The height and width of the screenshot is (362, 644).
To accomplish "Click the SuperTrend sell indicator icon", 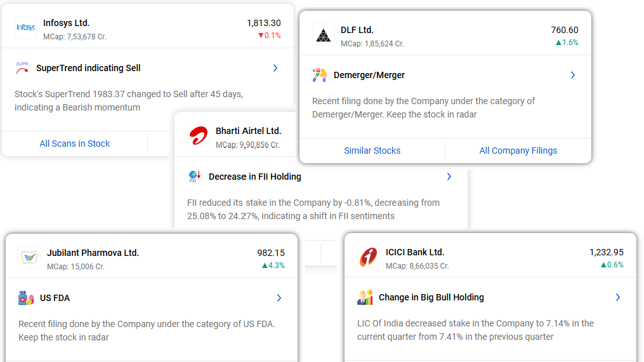I will click(x=22, y=68).
